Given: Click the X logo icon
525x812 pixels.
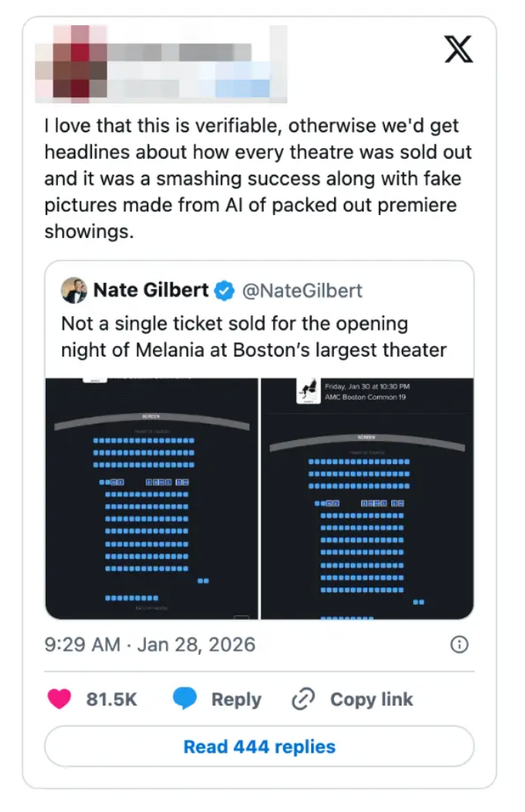Looking at the screenshot, I should [459, 49].
